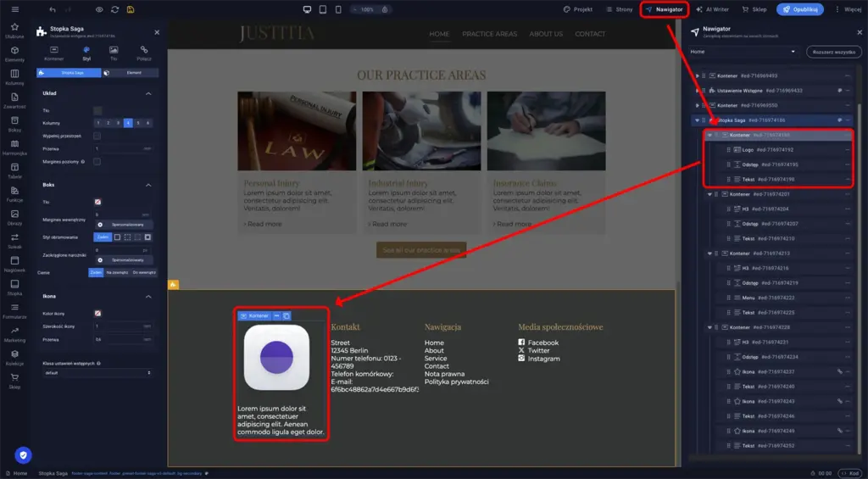This screenshot has width=868, height=479.
Task: Click the blue shield badge icon
Action: coord(23,455)
